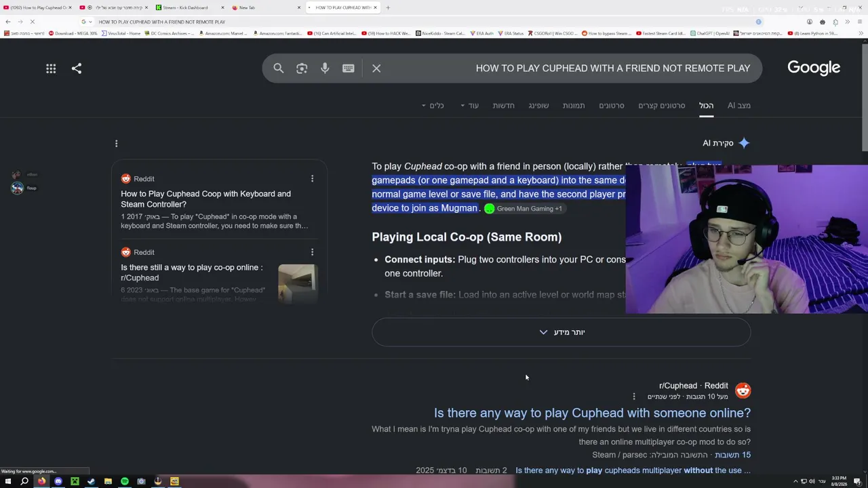This screenshot has width=868, height=488.
Task: Open File Explorer from the taskbar
Action: [108, 481]
